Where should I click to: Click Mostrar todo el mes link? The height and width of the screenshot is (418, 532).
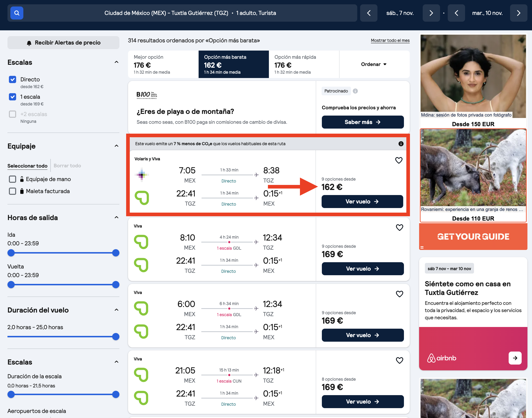390,40
